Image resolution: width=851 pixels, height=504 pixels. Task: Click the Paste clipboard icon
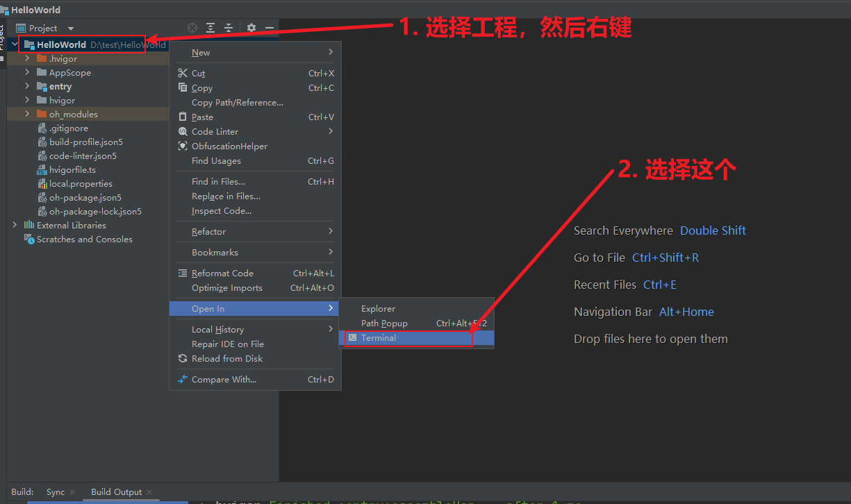pyautogui.click(x=183, y=117)
